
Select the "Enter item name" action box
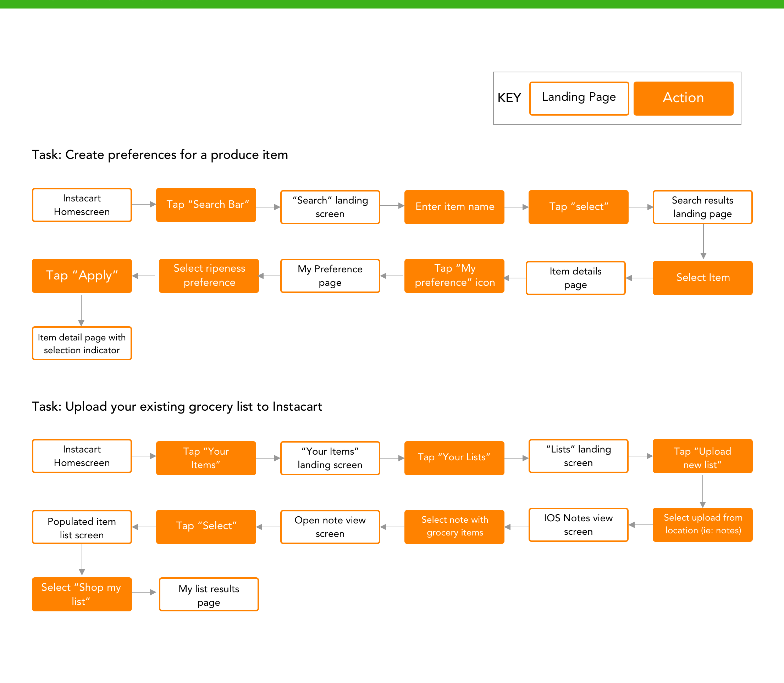(454, 207)
